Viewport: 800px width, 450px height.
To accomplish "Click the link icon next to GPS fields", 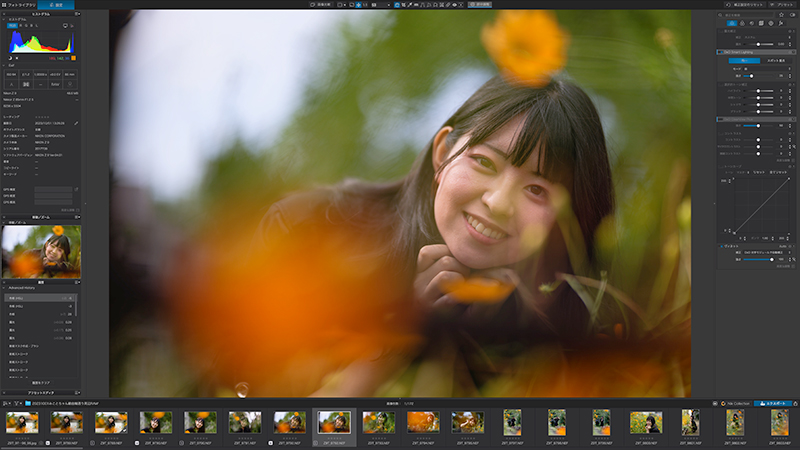I will (x=76, y=189).
